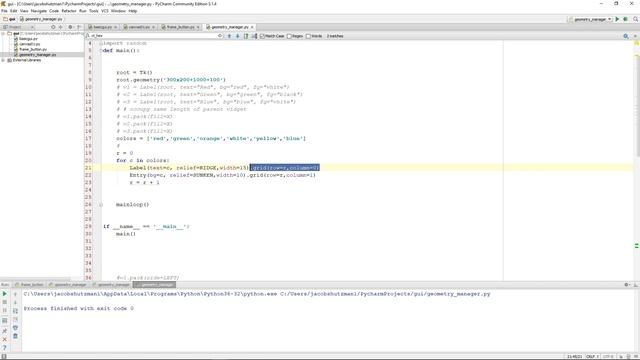
Task: Click geometry_manager.py breadcrumb
Action: (42, 19)
